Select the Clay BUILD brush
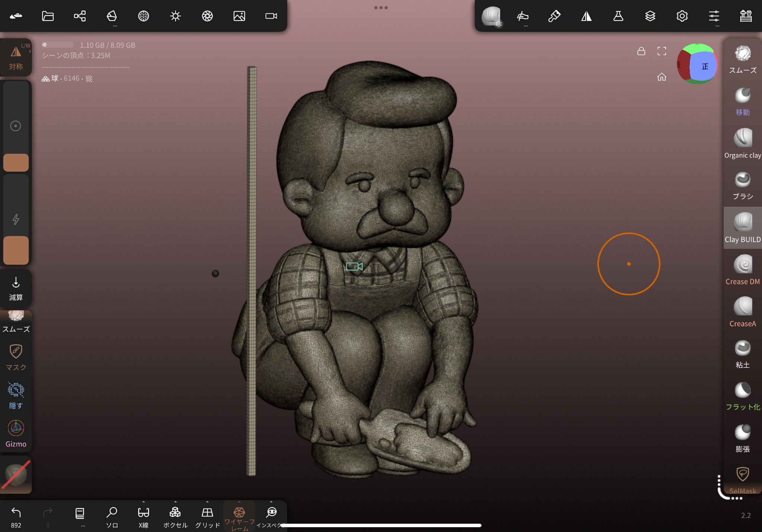 pyautogui.click(x=742, y=227)
